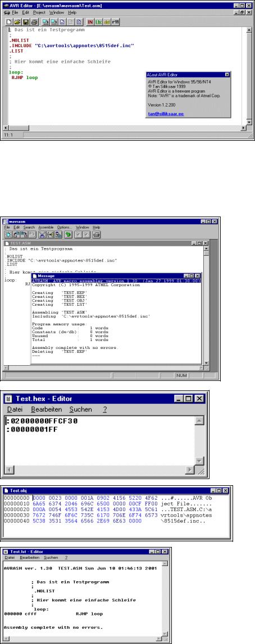This screenshot has width=255, height=644.
Task: Open the Help menu in wavrasm
Action: [96, 227]
